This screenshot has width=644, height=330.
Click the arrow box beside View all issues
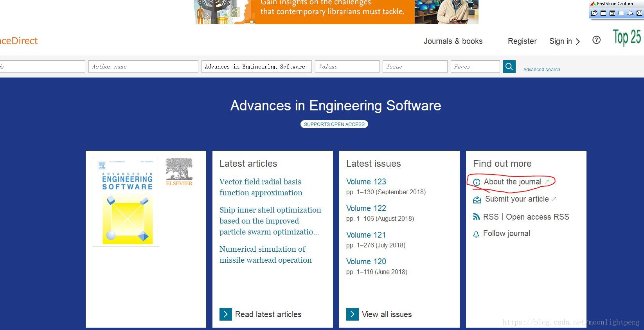[353, 314]
